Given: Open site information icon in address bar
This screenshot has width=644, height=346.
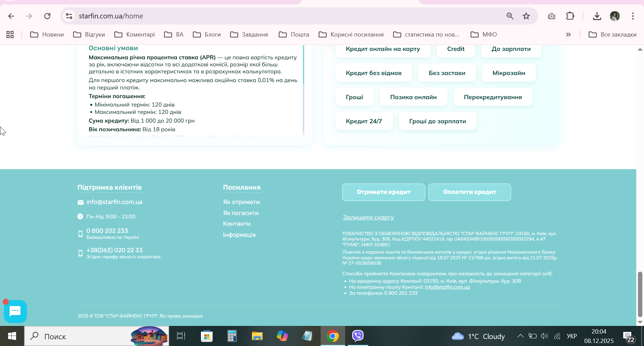Looking at the screenshot, I should pyautogui.click(x=69, y=16).
